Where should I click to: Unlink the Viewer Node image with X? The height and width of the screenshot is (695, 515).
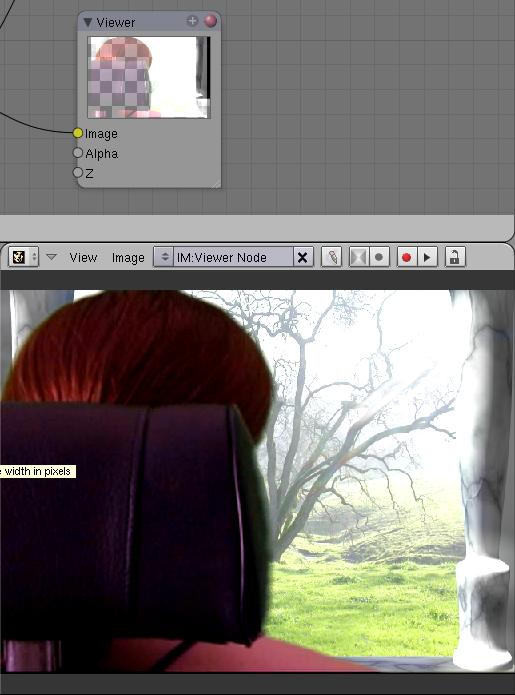302,257
